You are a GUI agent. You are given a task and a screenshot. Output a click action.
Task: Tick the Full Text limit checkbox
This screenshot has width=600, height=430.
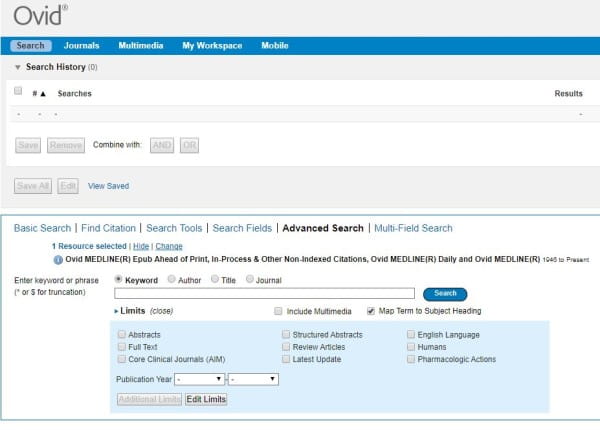coord(121,346)
